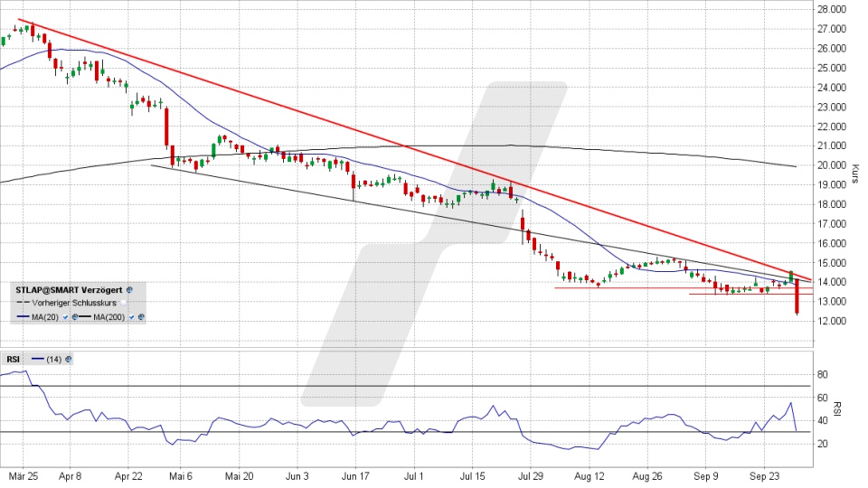Click the 28.000 price axis label

[832, 9]
